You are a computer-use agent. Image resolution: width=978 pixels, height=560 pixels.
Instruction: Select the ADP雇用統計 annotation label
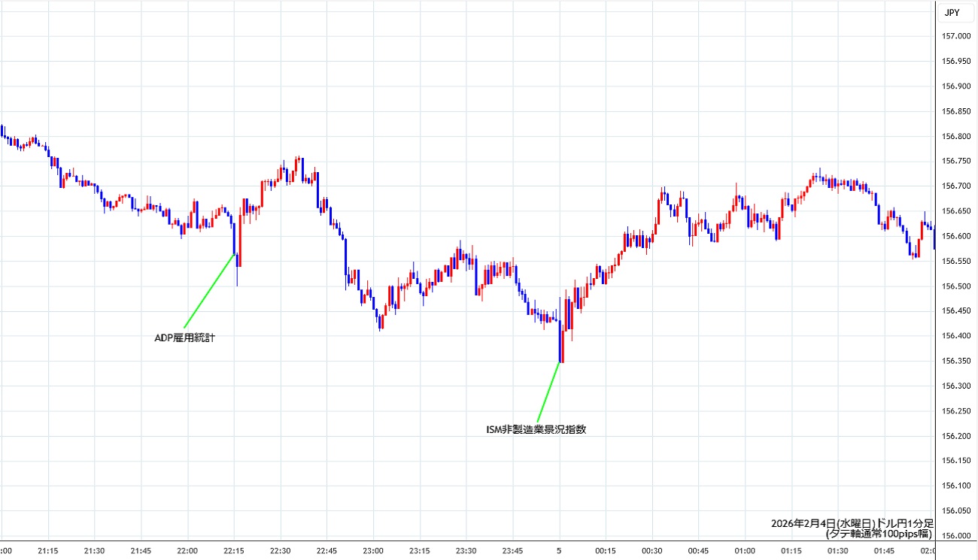pos(184,338)
